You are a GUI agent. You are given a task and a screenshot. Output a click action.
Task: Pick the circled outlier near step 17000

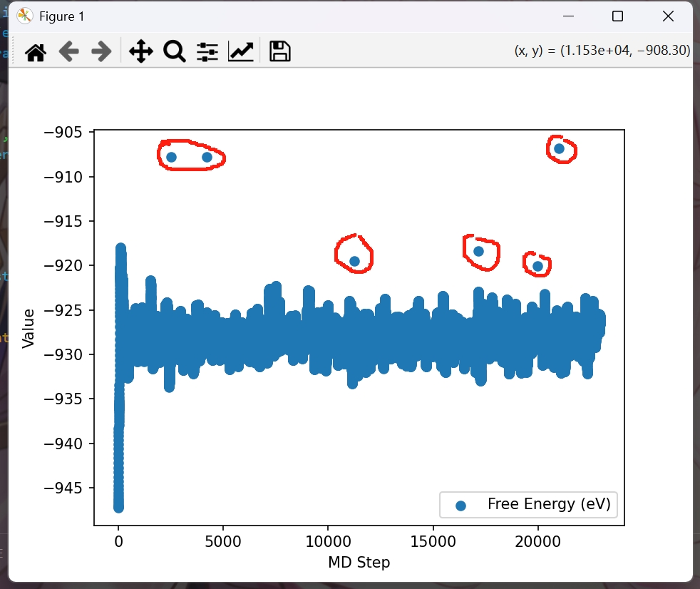[x=478, y=251]
